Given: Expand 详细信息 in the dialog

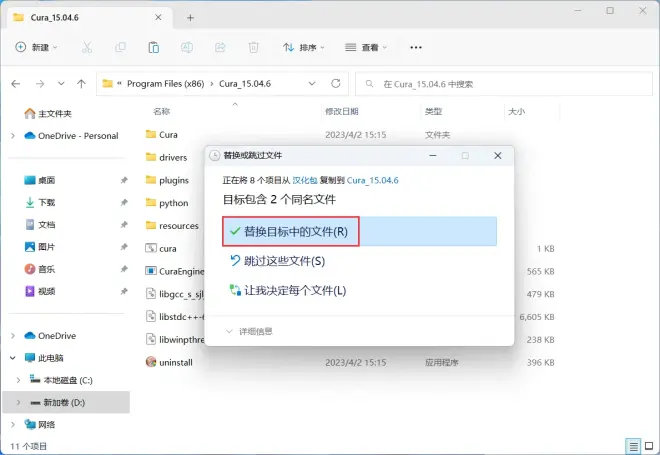Looking at the screenshot, I should pos(249,331).
